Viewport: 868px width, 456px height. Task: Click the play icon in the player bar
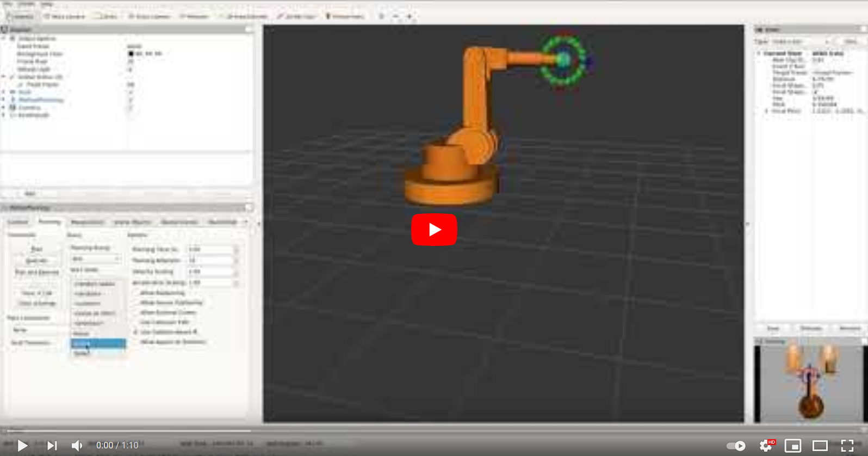(22, 446)
